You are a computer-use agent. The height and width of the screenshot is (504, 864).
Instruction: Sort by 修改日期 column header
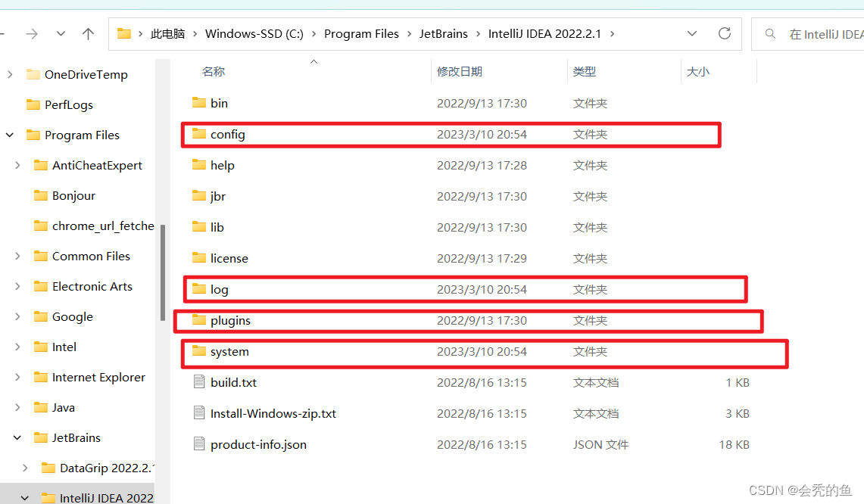[x=460, y=72]
